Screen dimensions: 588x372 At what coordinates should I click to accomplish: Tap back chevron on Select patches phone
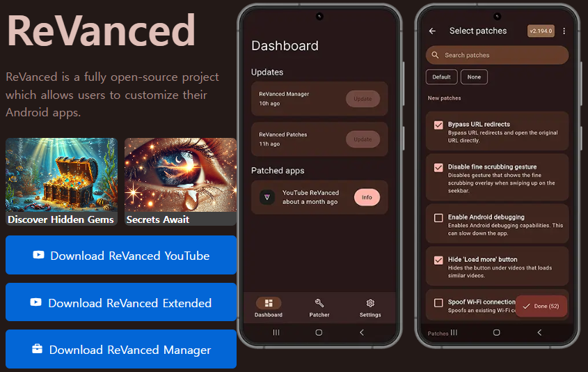click(x=539, y=332)
